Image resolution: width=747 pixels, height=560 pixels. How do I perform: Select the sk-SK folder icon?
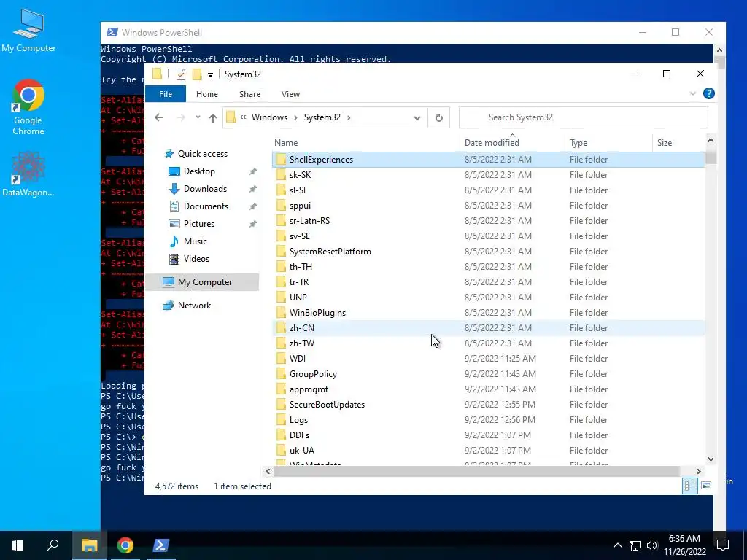[281, 175]
